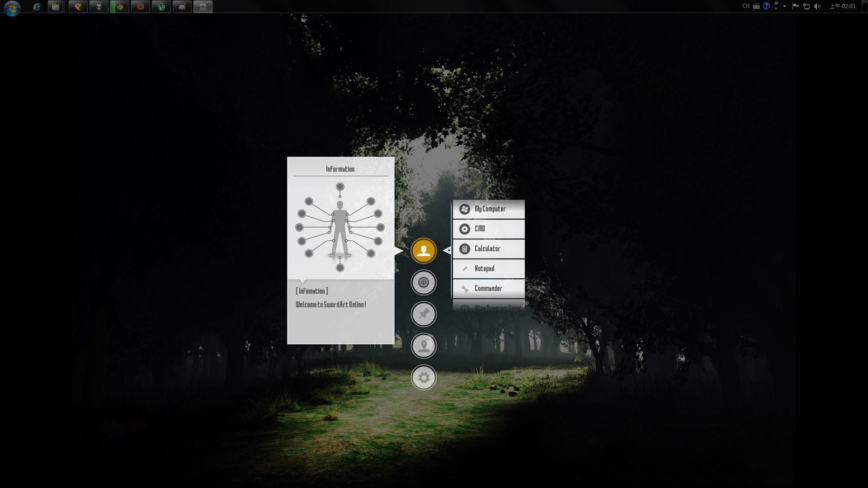Launch CMD from the menu
The height and width of the screenshot is (488, 868).
pos(489,229)
